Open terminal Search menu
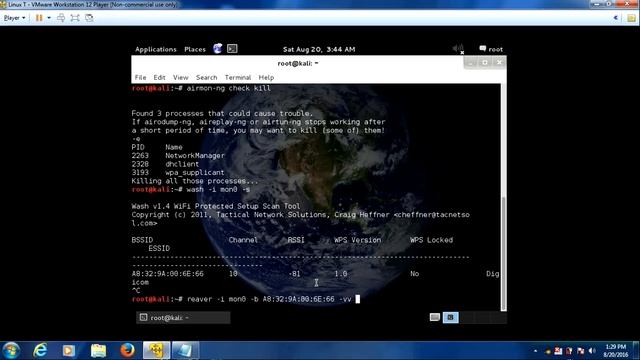 pyautogui.click(x=206, y=78)
